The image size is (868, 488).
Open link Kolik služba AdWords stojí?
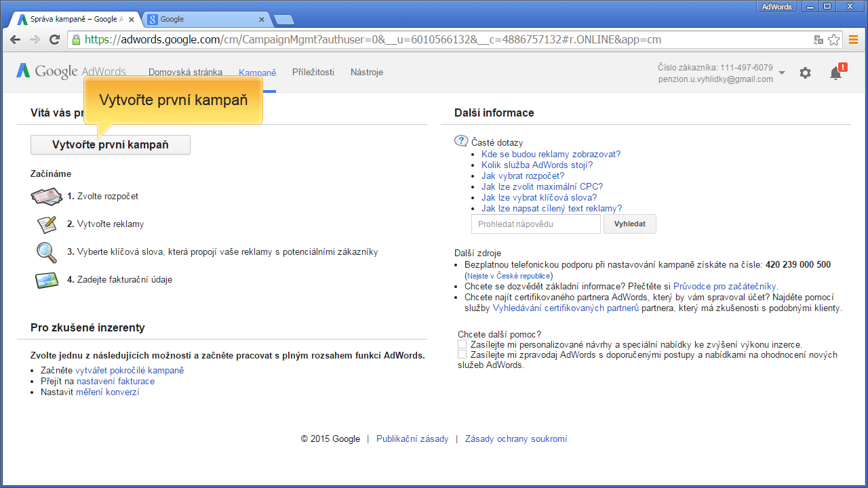(x=537, y=165)
